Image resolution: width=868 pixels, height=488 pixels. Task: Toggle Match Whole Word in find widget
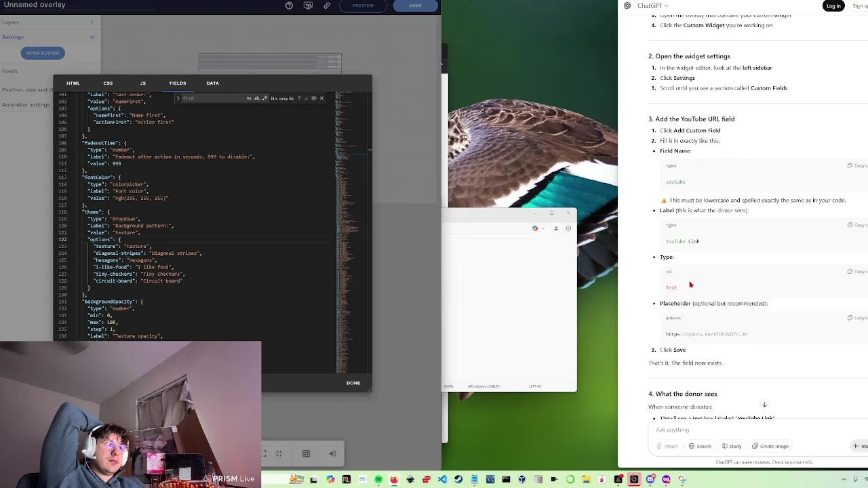pos(256,98)
